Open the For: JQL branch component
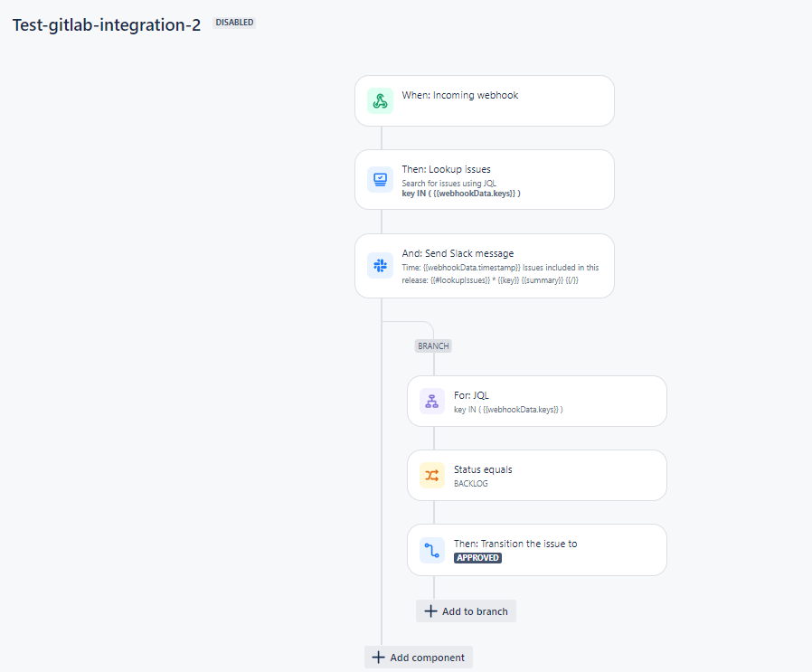The height and width of the screenshot is (672, 812). [538, 401]
